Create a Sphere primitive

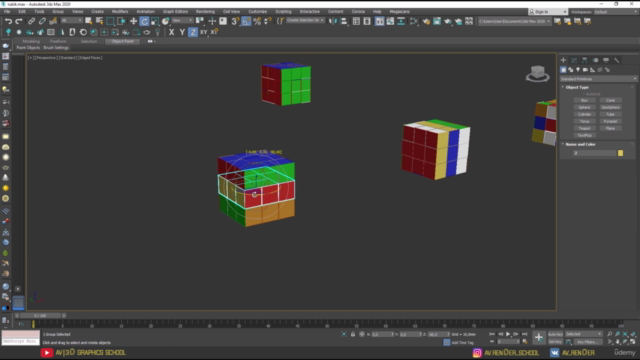point(584,107)
